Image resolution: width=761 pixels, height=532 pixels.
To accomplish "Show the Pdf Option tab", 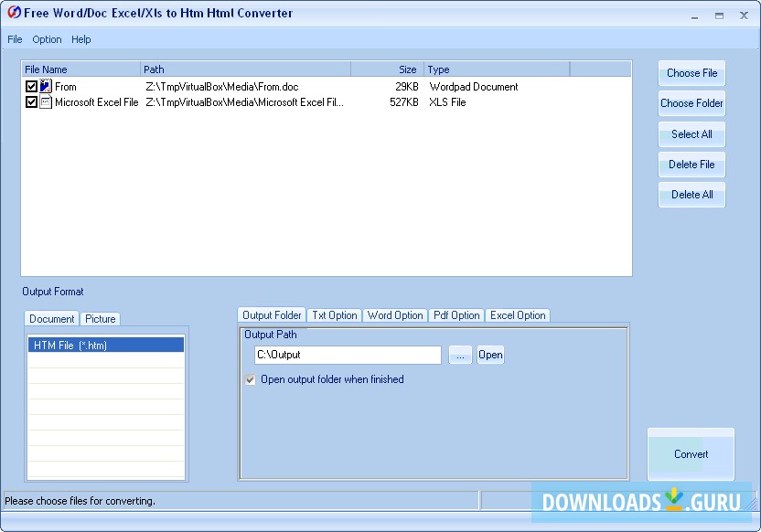I will 456,315.
